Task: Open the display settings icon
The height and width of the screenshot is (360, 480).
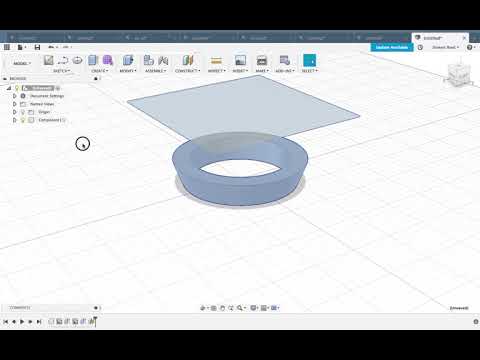Action: pos(254,308)
